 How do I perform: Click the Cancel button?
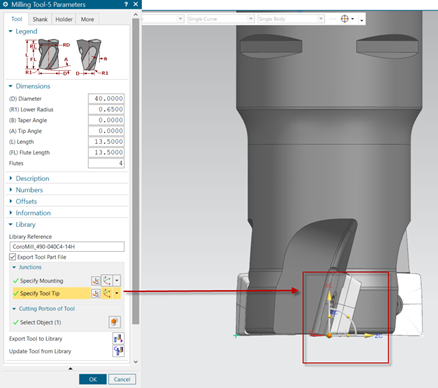122,379
